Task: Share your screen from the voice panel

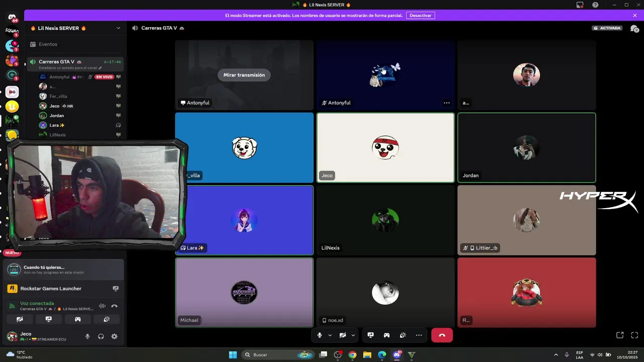Action: [48, 319]
